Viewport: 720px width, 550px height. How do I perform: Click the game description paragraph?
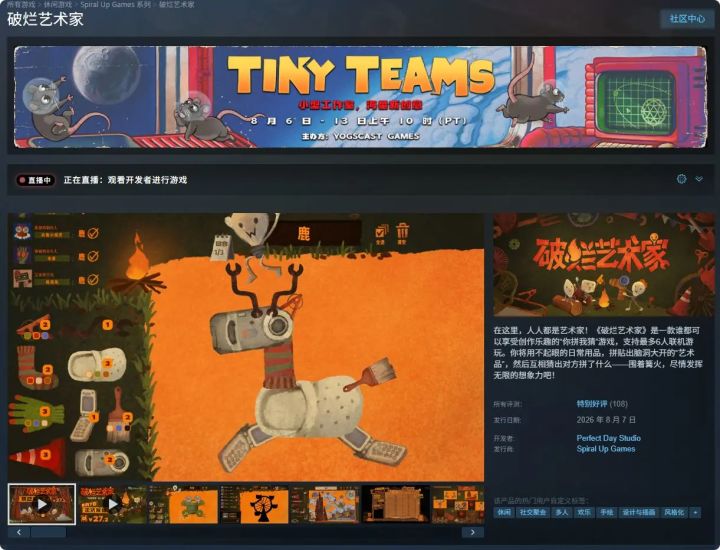[598, 353]
